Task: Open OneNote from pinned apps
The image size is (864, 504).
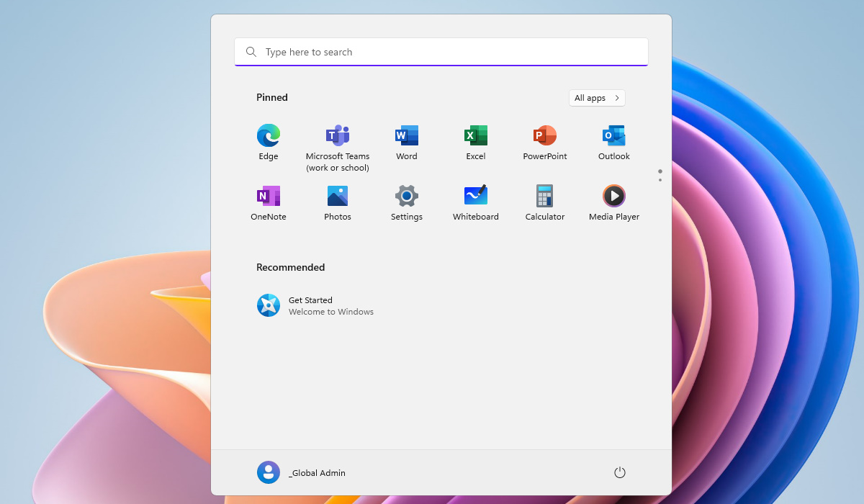Action: (269, 196)
